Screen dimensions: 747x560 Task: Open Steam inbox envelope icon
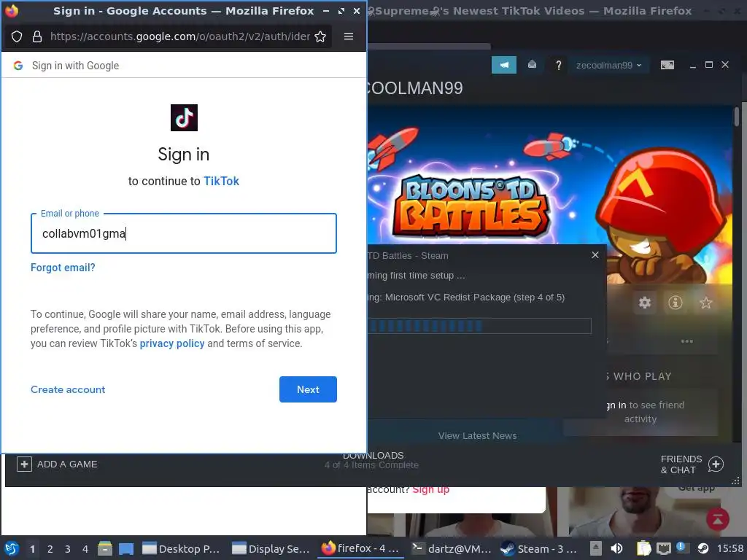[x=532, y=65]
